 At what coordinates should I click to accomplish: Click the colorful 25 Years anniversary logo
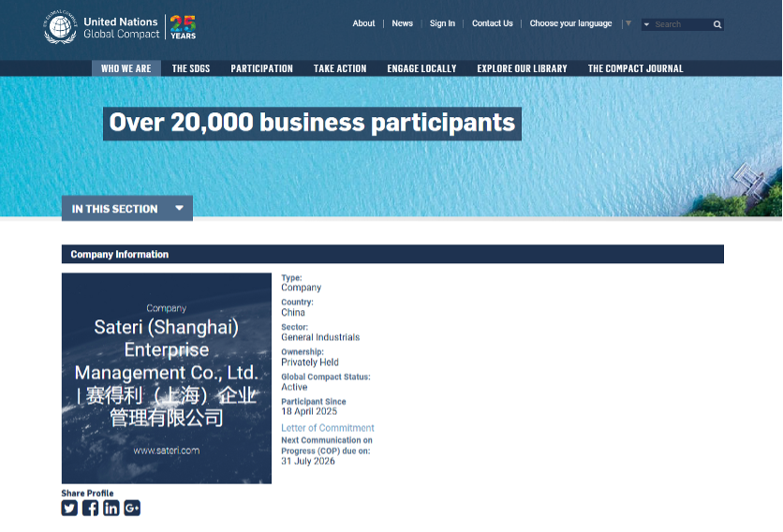183,27
